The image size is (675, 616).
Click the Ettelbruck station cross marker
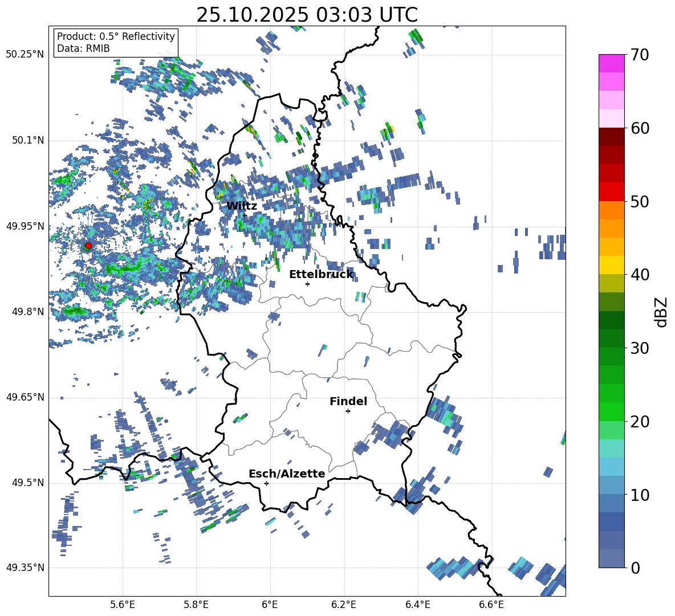[x=307, y=284]
